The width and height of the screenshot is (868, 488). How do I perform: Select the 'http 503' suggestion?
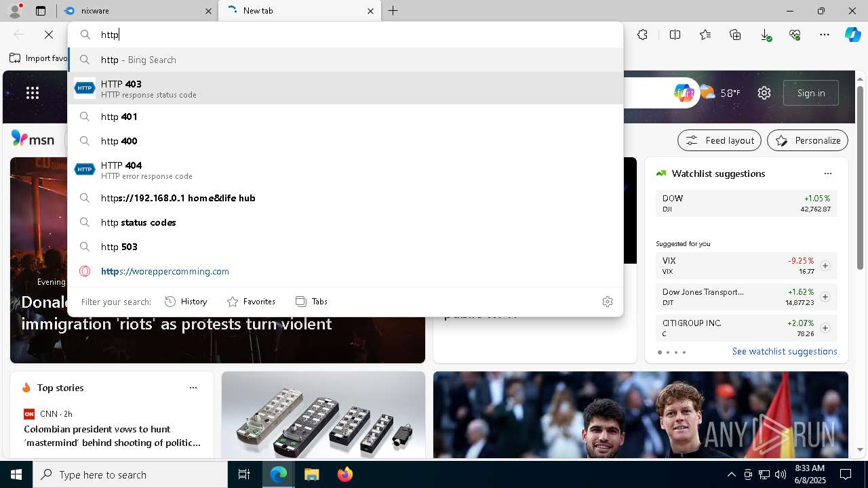[x=346, y=247]
